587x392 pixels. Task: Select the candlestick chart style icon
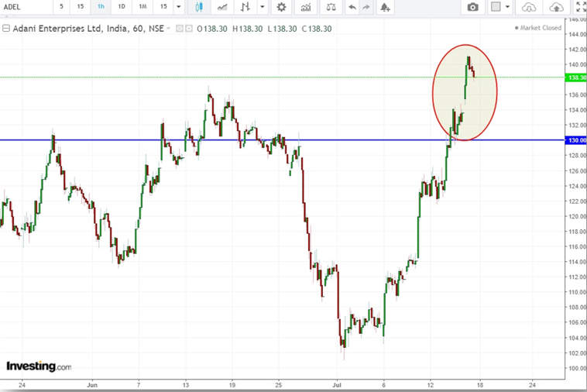coord(199,7)
